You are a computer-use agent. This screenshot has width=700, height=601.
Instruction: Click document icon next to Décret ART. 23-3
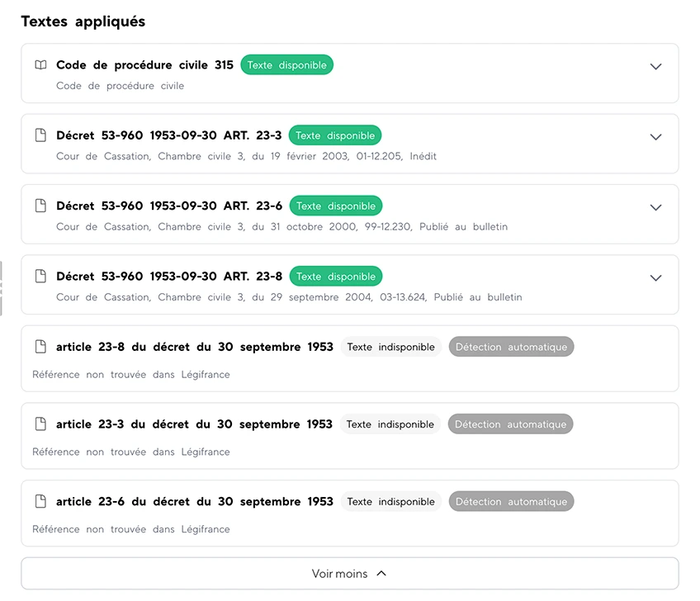click(x=40, y=135)
